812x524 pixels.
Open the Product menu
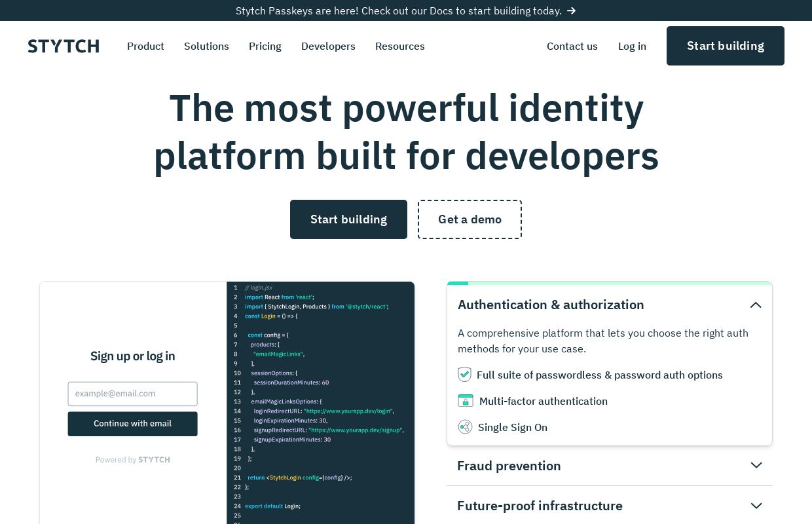pos(145,46)
